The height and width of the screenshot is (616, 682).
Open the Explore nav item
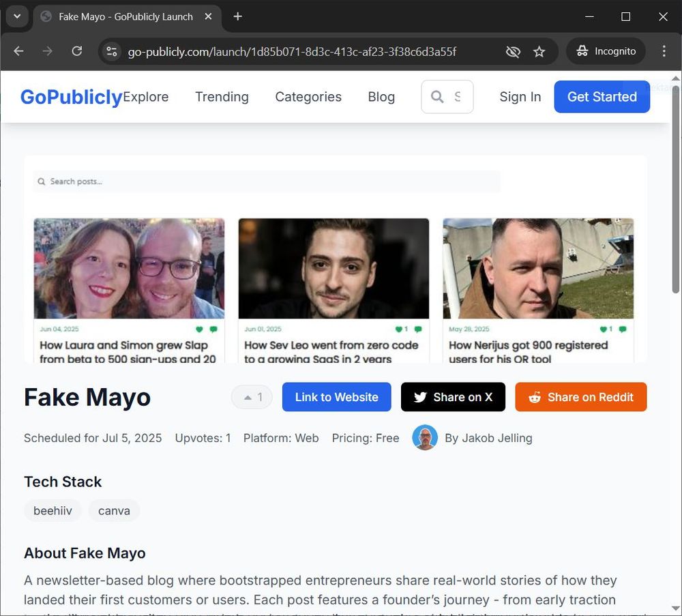tap(146, 97)
